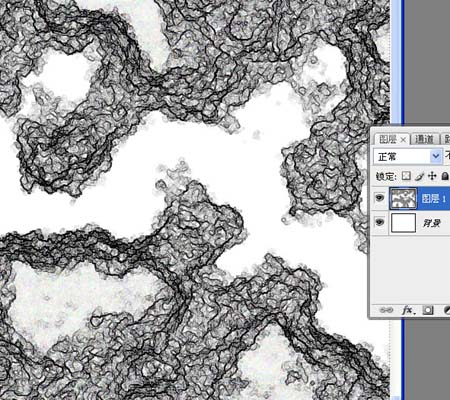
Task: Open the fx layer style menu
Action: click(408, 310)
